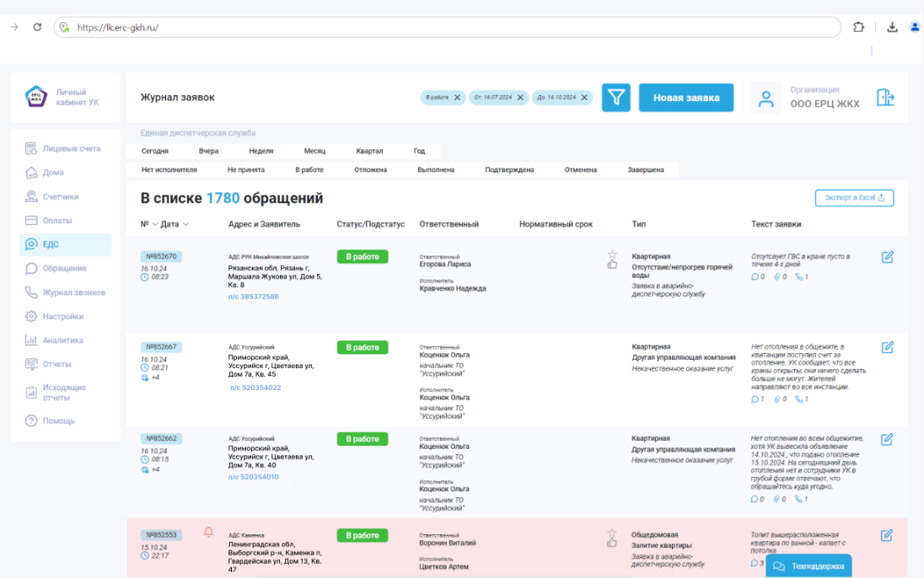
Task: Open "Лицевые счета" in the sidebar
Action: pyautogui.click(x=71, y=148)
